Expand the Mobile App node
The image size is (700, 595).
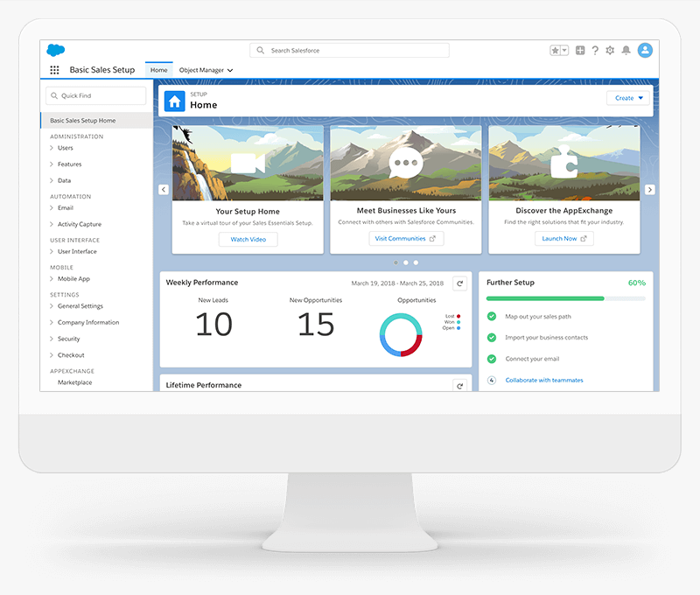click(52, 279)
